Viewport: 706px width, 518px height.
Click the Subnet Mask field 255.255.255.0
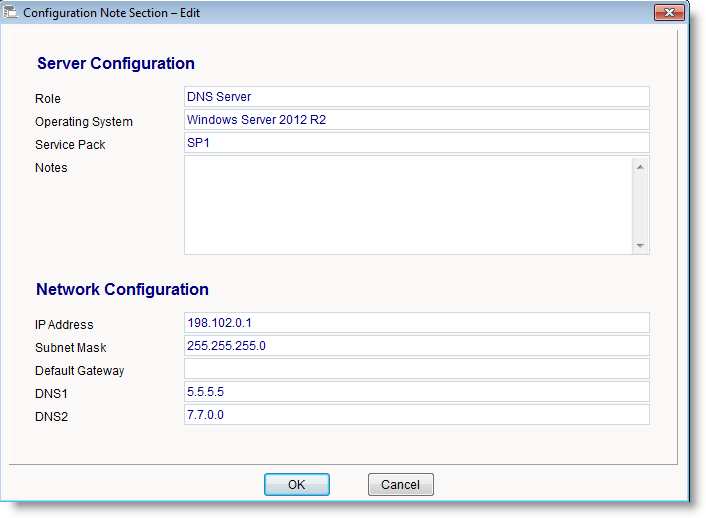click(416, 346)
